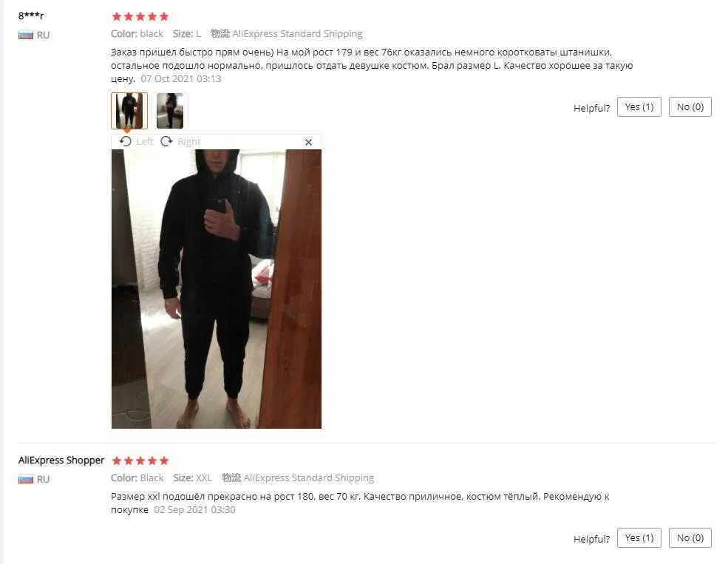Click the AliExpress Shopper reviewer name
Viewport: 728px width, 564px height.
[61, 460]
